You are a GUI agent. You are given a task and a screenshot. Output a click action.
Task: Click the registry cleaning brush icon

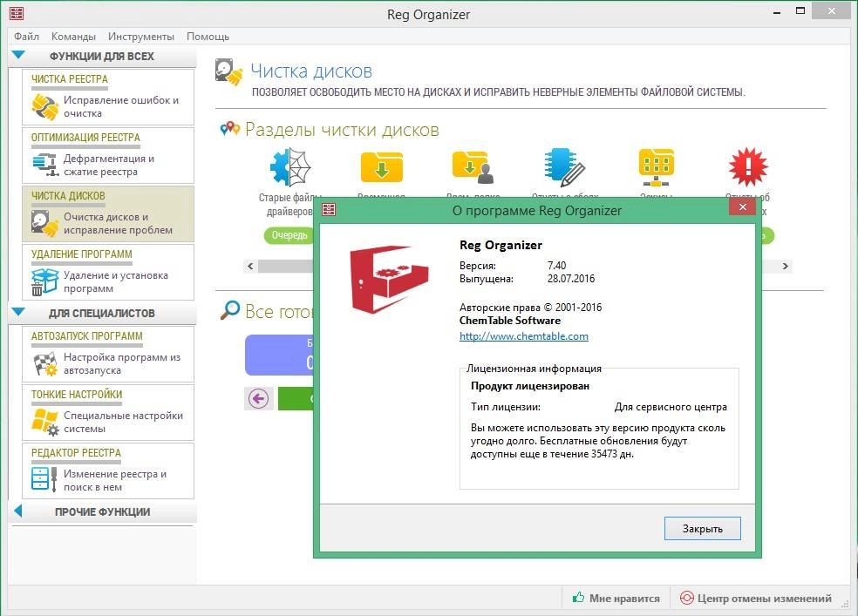pos(44,106)
